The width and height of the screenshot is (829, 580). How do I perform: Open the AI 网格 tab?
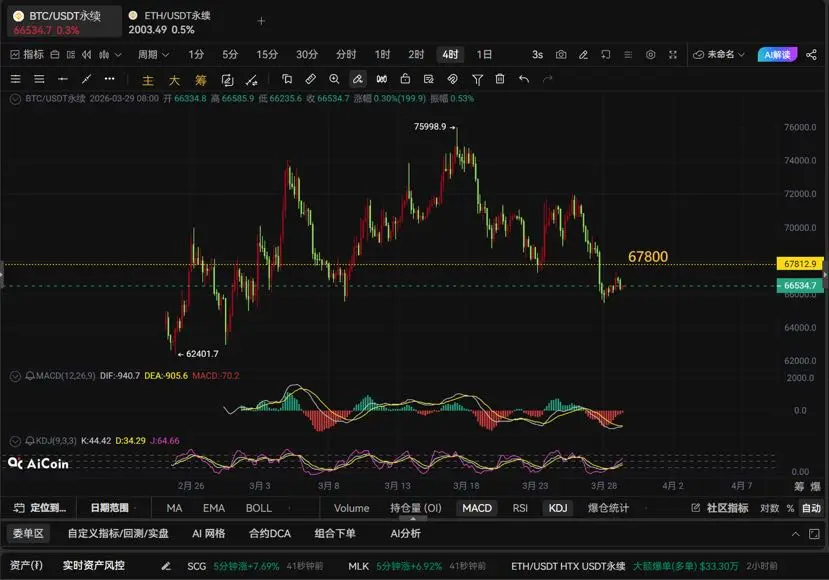click(x=208, y=534)
